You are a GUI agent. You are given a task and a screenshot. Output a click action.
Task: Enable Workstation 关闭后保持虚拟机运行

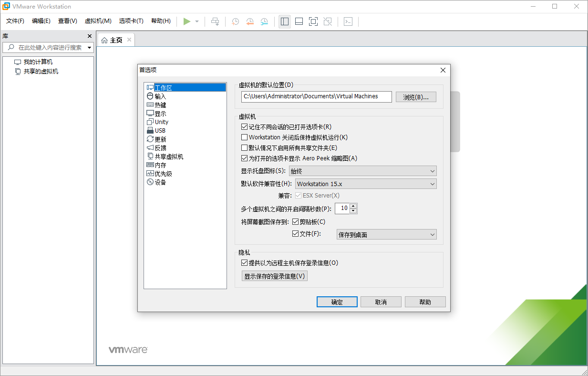(244, 137)
